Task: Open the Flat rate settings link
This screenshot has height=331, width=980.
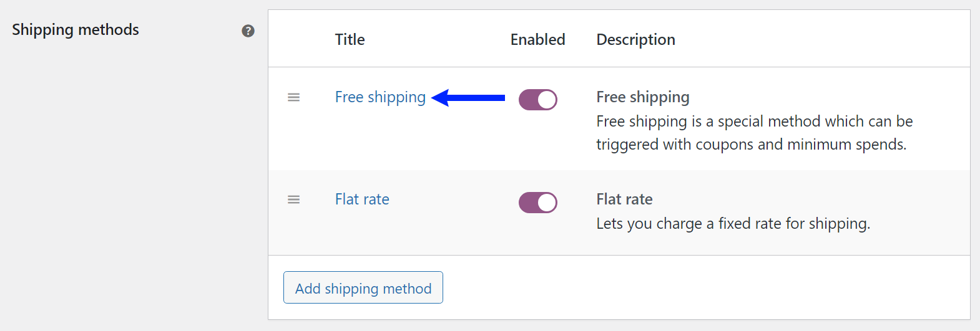Action: coord(362,199)
